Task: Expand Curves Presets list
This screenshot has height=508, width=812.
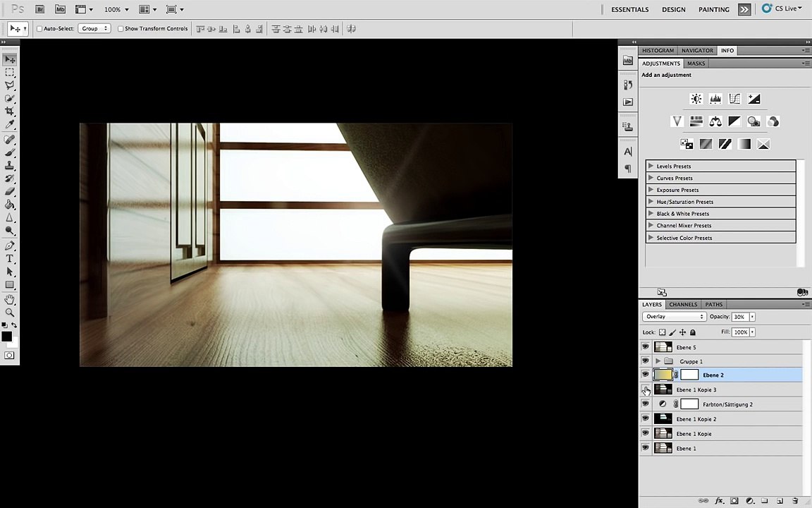Action: point(651,178)
